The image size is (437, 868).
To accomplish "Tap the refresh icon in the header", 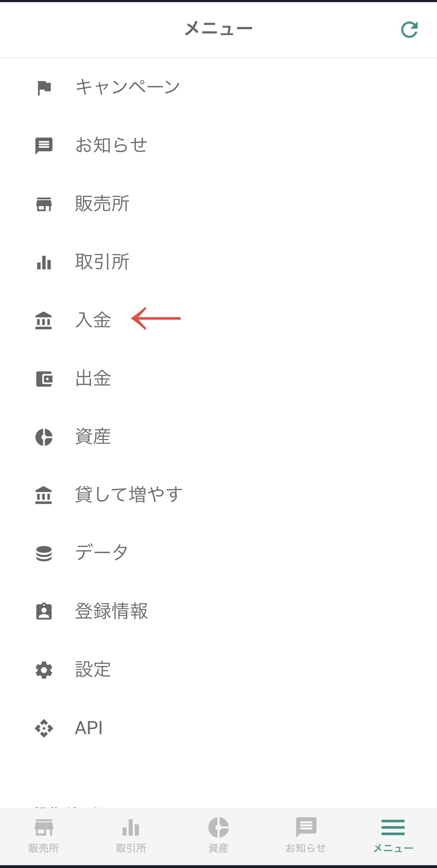I will tap(409, 30).
